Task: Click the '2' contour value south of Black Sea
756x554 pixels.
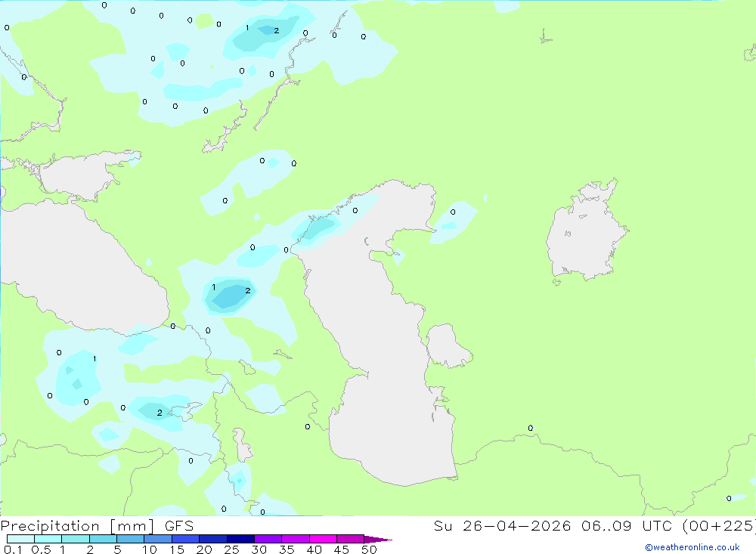Action: tap(160, 413)
